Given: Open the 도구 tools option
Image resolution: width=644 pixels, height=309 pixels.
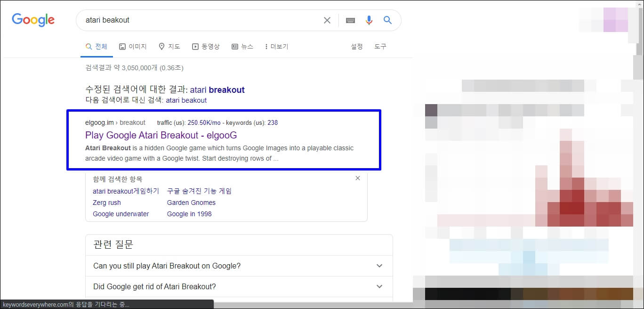Looking at the screenshot, I should [380, 47].
